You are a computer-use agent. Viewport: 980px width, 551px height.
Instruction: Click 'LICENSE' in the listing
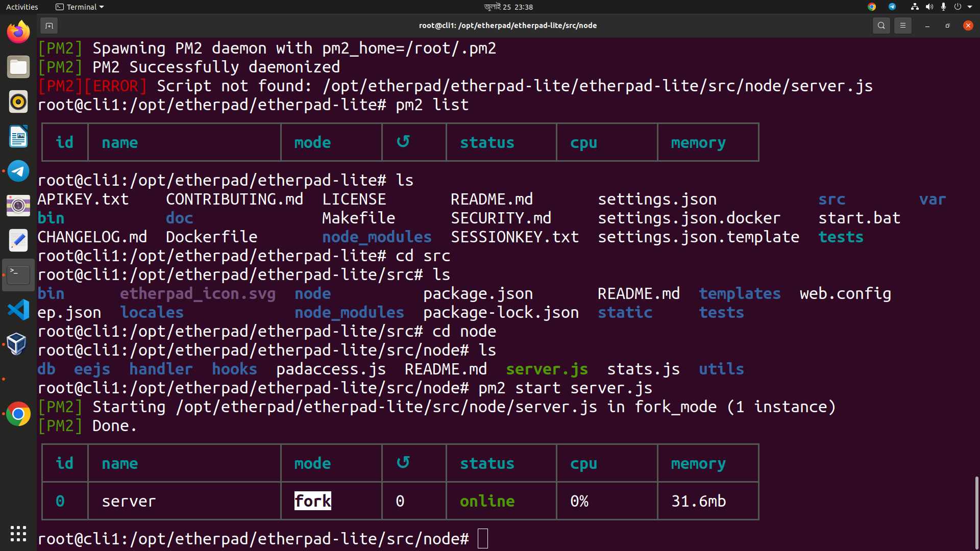(x=354, y=199)
